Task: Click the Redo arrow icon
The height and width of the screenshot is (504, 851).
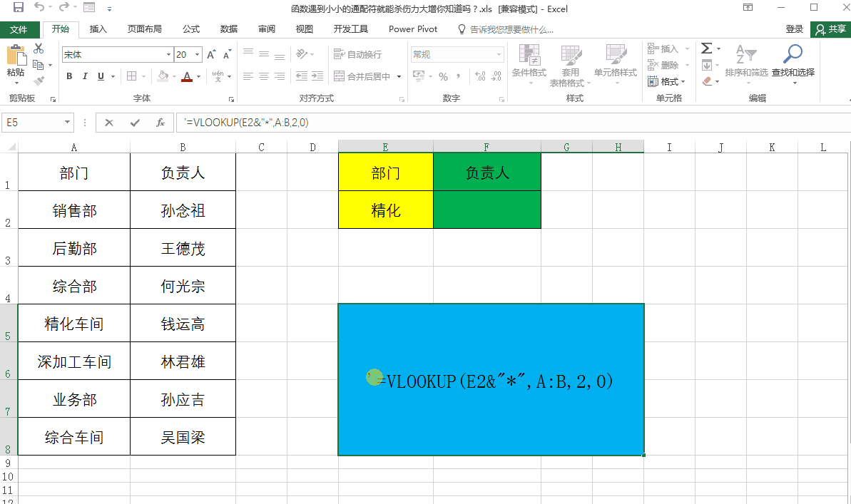Action: point(64,7)
